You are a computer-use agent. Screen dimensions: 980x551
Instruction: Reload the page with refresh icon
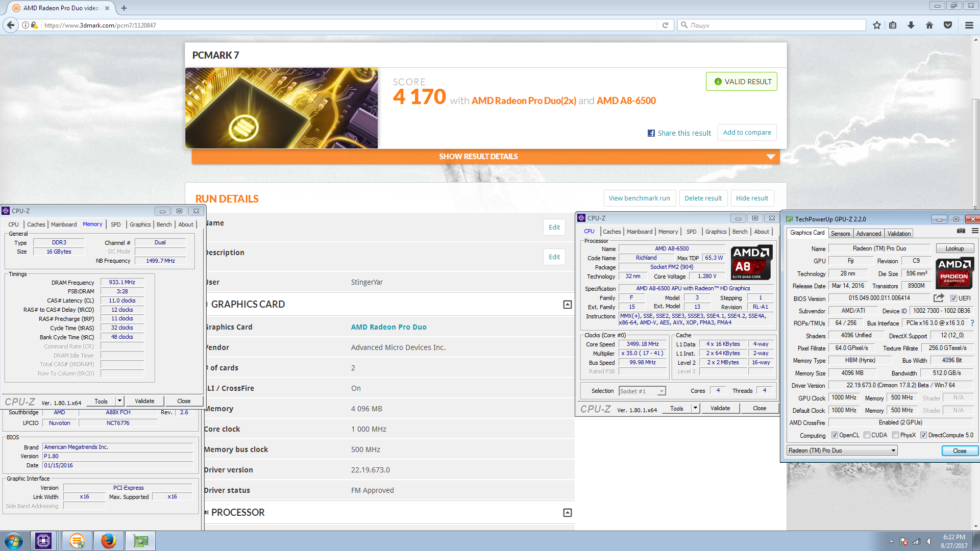coord(665,25)
